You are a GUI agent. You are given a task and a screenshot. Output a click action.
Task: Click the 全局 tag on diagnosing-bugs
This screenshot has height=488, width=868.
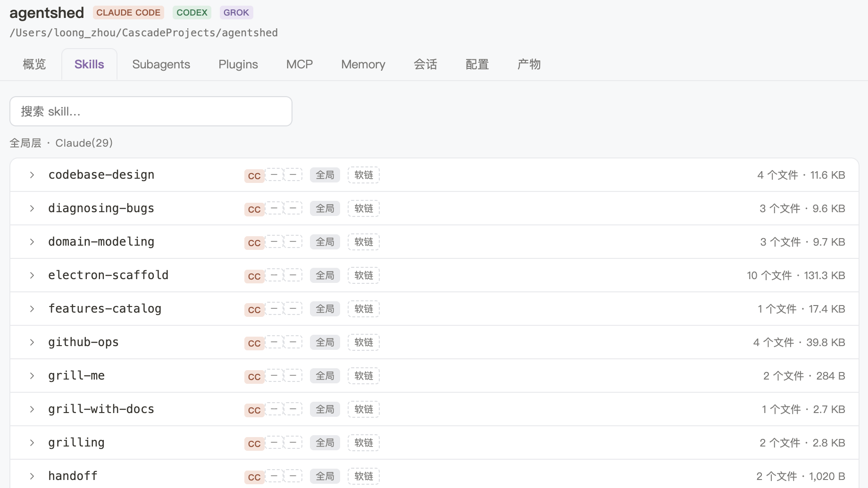325,208
